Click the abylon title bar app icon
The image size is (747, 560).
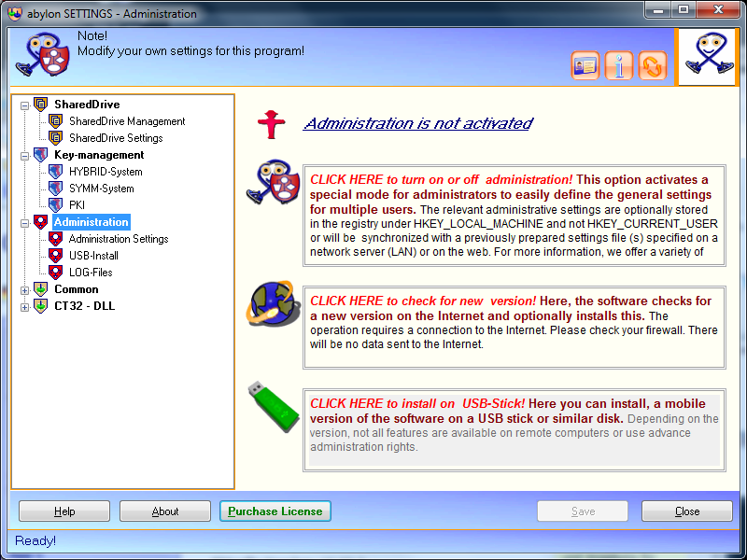pos(15,13)
